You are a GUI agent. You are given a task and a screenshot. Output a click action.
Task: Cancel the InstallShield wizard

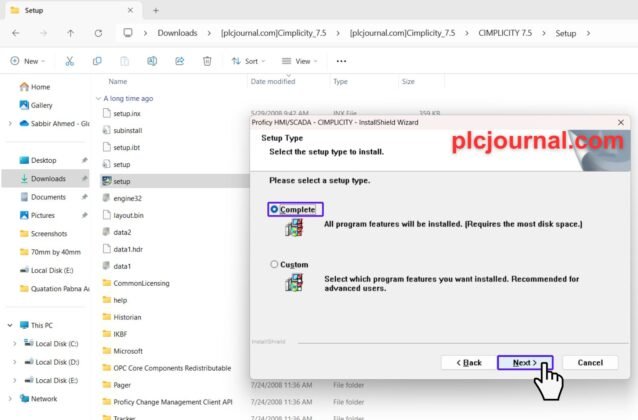pyautogui.click(x=589, y=362)
